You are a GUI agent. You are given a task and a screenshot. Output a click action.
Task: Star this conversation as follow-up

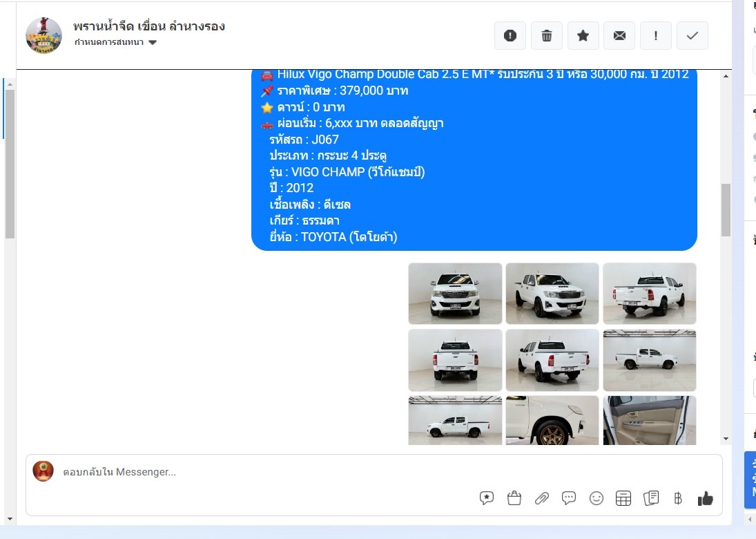click(x=583, y=36)
